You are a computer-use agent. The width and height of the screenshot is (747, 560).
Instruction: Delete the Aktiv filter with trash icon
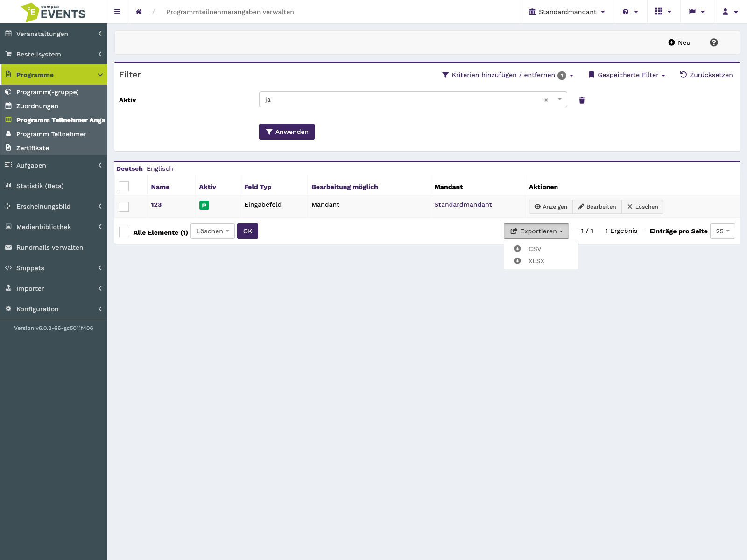(x=582, y=100)
